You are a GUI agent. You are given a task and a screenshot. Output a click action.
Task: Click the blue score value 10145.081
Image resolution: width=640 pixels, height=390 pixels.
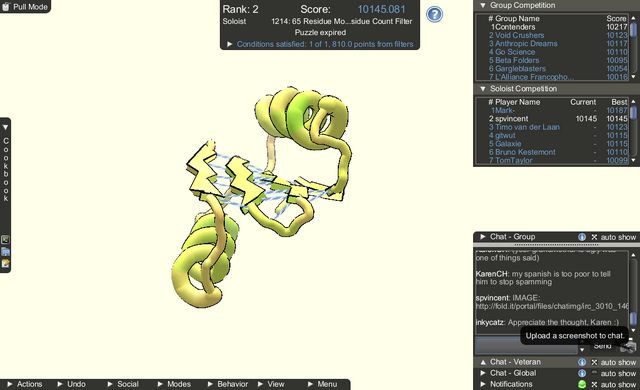[381, 9]
